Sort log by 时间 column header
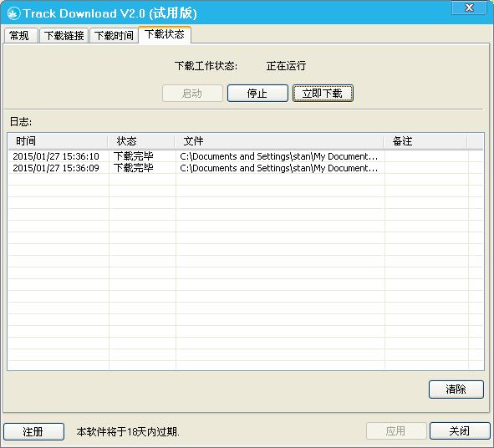 (x=58, y=141)
